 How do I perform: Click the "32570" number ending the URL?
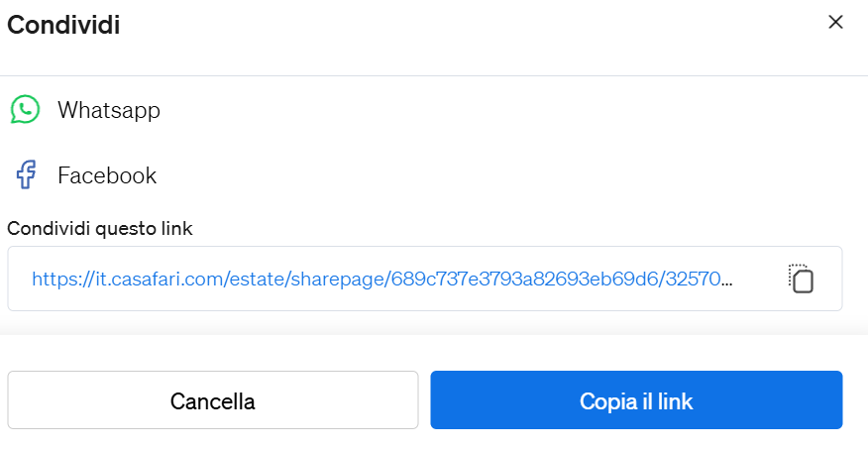[696, 280]
